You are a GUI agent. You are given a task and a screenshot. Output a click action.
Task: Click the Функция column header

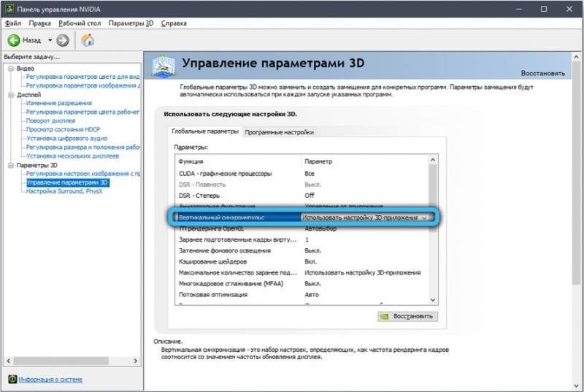[x=239, y=161]
